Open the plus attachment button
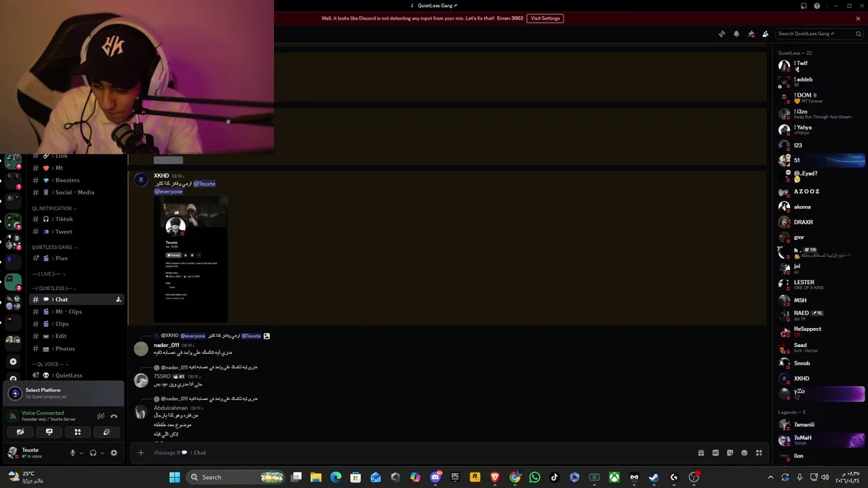The height and width of the screenshot is (488, 868). coord(141,453)
